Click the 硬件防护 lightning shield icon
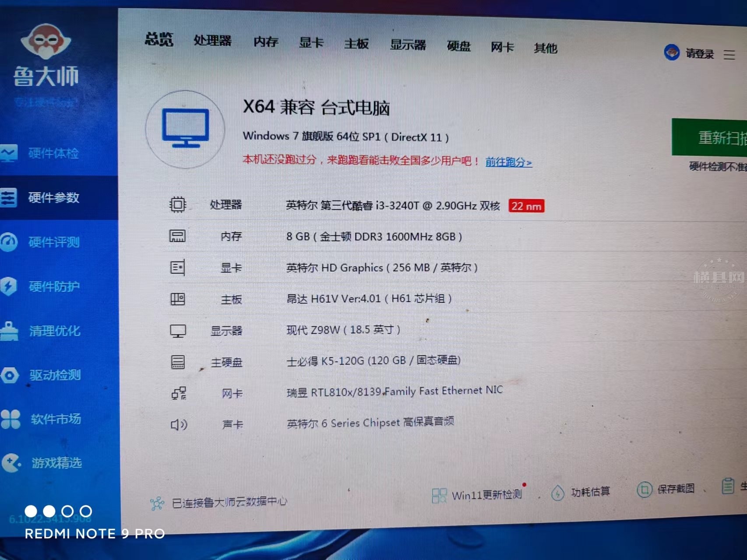This screenshot has height=560, width=747. (x=8, y=287)
